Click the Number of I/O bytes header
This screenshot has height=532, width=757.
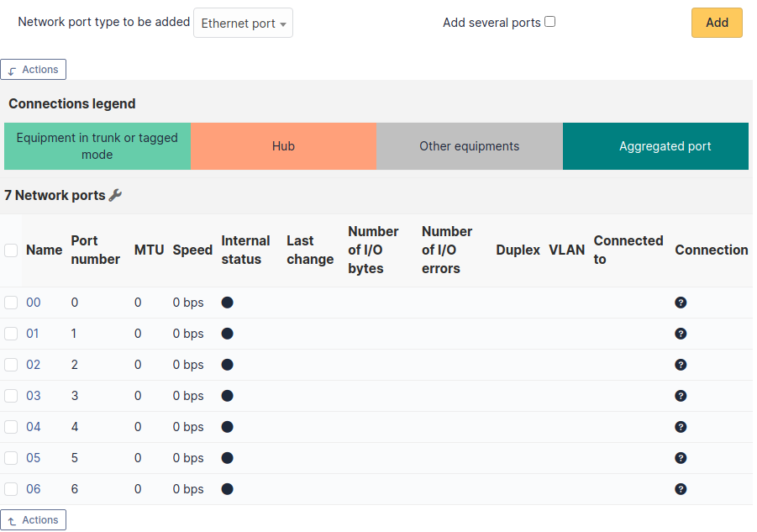373,250
